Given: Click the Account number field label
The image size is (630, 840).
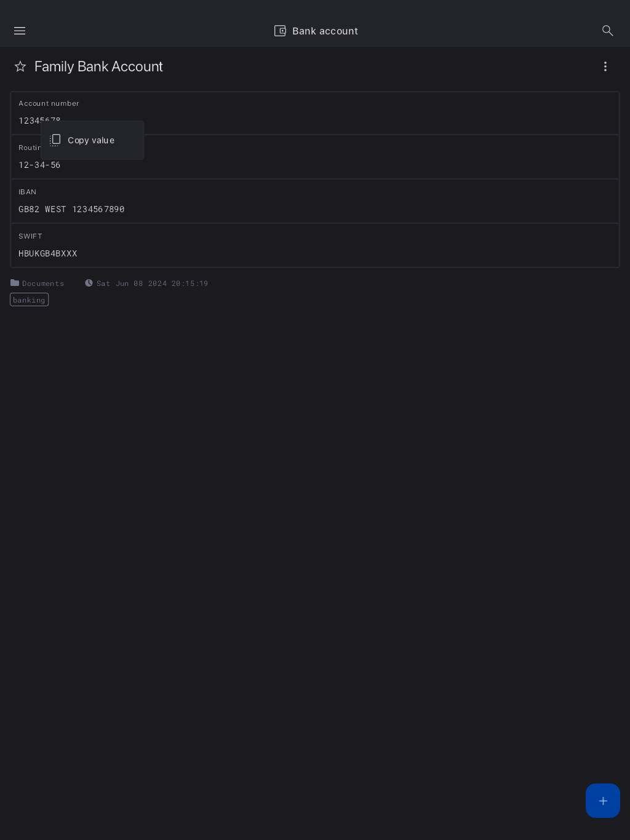Looking at the screenshot, I should [x=49, y=103].
